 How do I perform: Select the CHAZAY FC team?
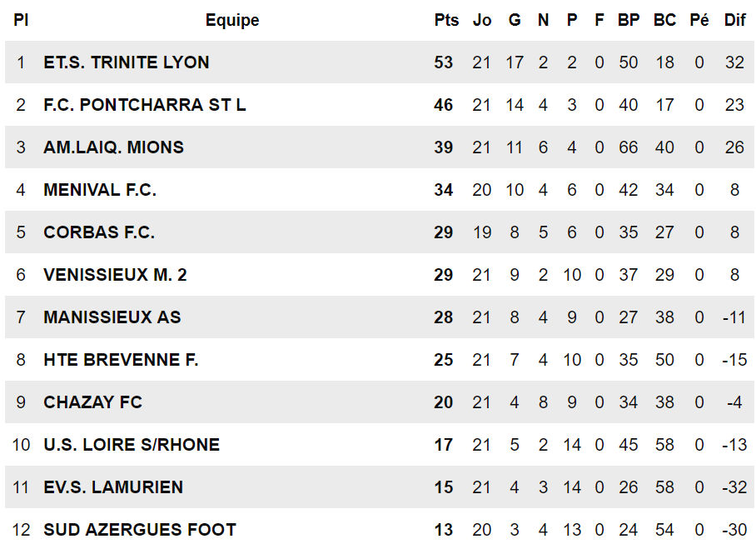pos(93,402)
